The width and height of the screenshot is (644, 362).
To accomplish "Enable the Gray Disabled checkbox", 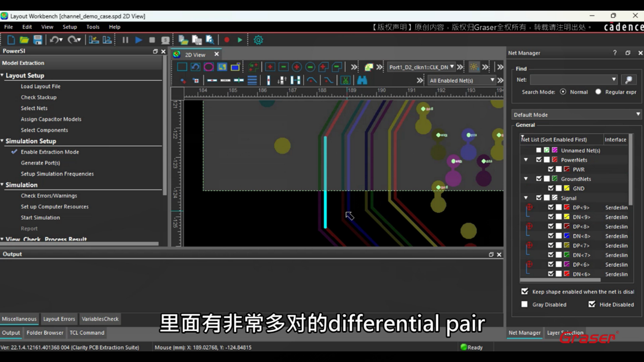I will click(x=525, y=304).
